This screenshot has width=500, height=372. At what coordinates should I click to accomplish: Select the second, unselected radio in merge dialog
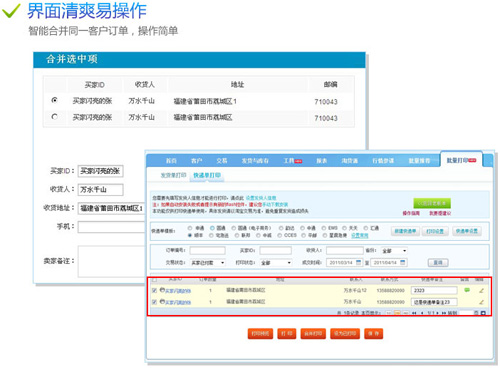(x=55, y=117)
